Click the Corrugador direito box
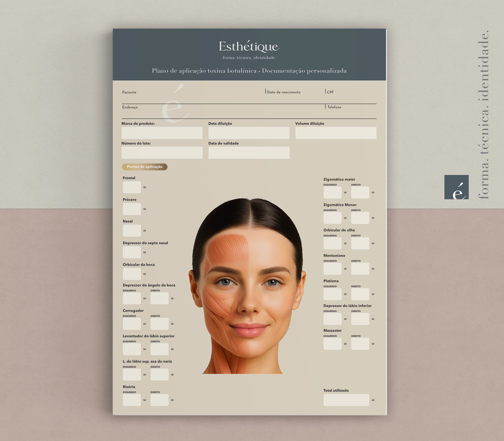 coord(160,324)
